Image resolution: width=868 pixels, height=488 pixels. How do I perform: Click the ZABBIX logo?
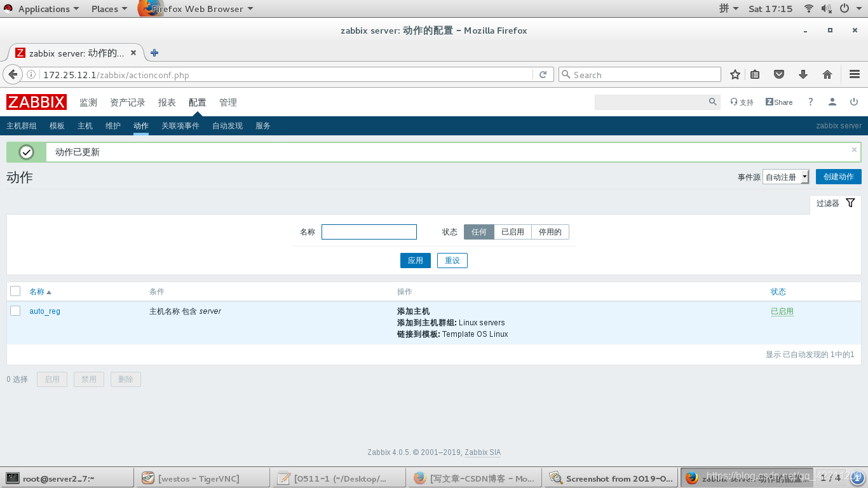[x=37, y=102]
